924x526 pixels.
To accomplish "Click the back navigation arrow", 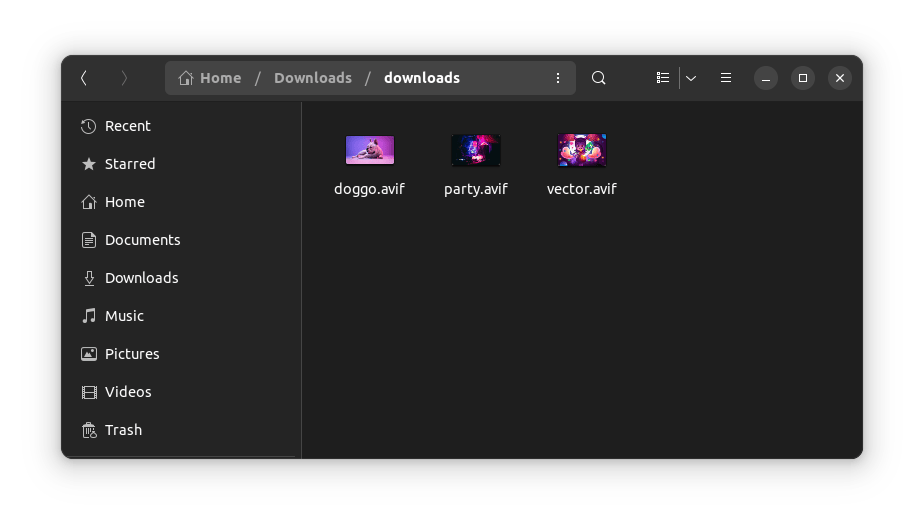I will tap(84, 78).
